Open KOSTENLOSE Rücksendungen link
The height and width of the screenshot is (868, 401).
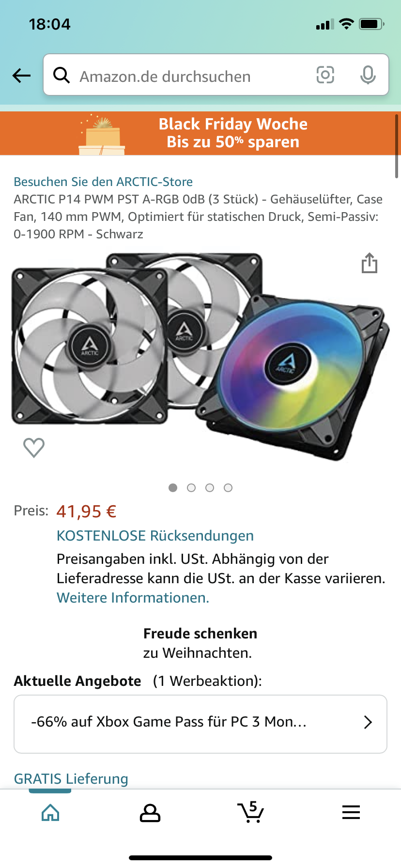pos(155,536)
